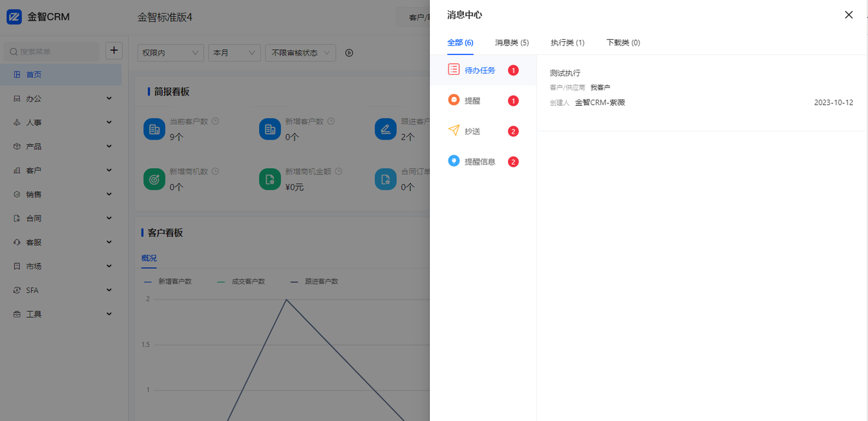This screenshot has width=868, height=421.
Task: Click the 当前客户数 blue card icon
Action: (155, 129)
